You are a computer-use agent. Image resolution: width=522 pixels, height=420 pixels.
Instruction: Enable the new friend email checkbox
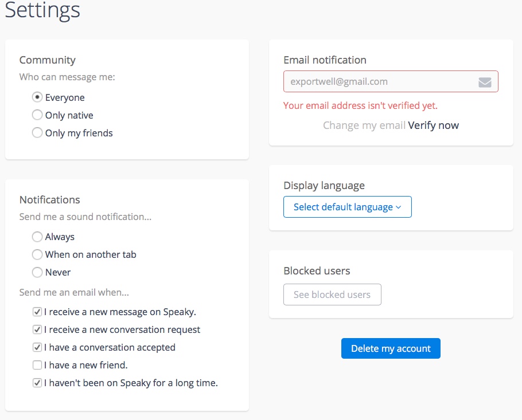click(x=37, y=365)
